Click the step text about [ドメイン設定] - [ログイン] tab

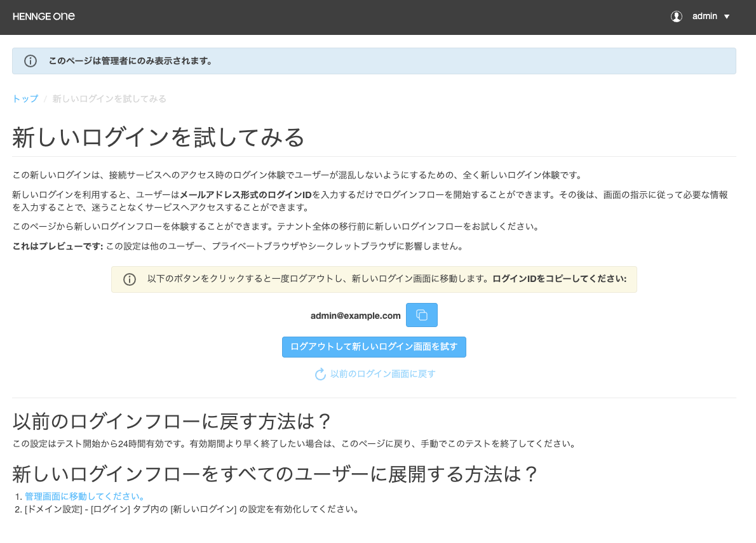click(x=192, y=509)
